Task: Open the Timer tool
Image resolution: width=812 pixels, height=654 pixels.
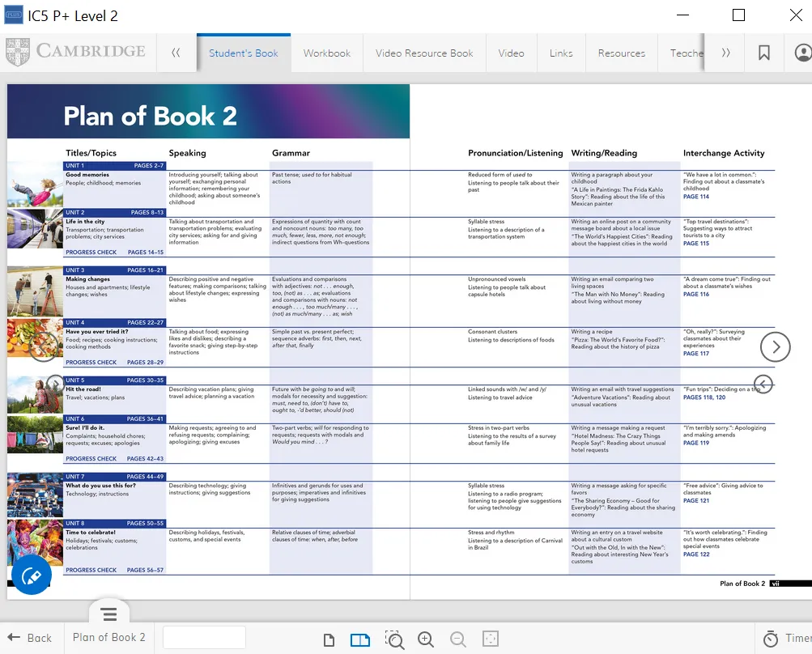Action: tap(787, 638)
